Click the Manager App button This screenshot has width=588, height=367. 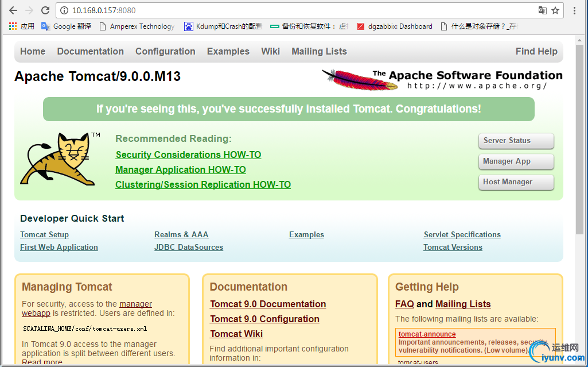516,161
